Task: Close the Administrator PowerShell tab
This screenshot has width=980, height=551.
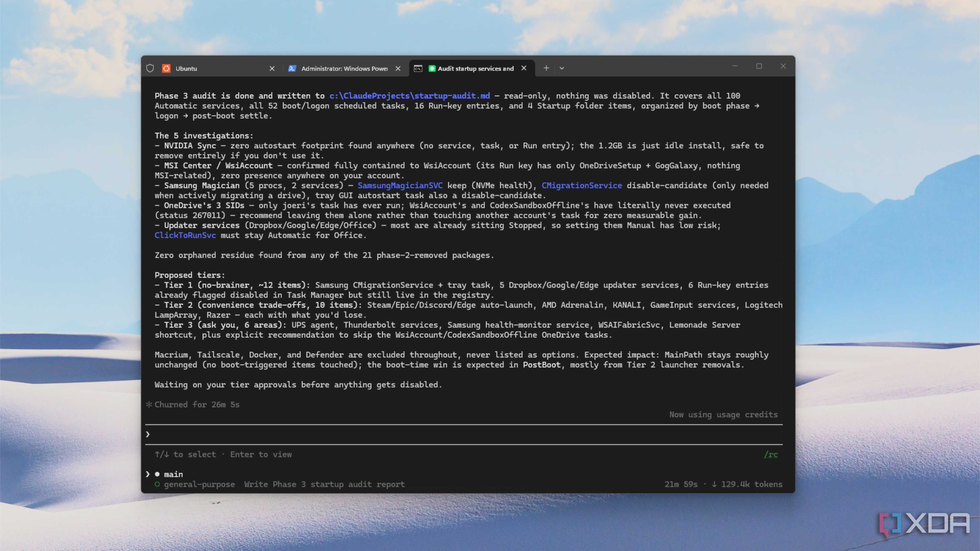Action: coord(398,68)
